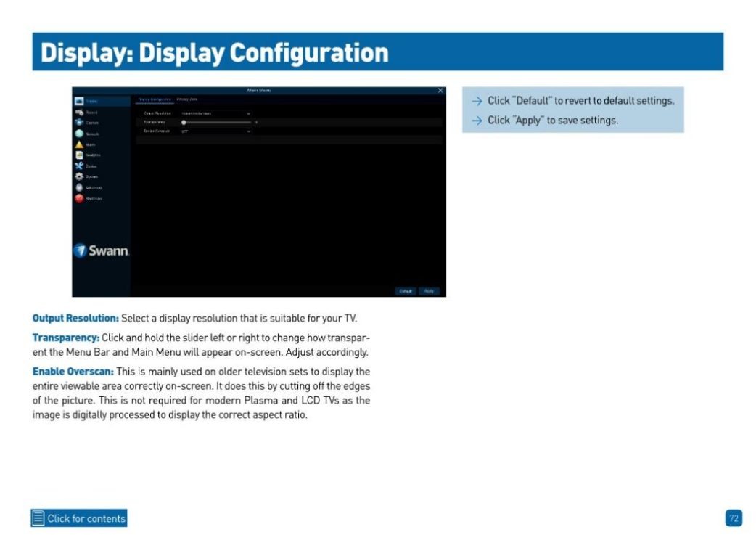Click the red Shutdown icon
Screen dimensions: 756x535
pyautogui.click(x=79, y=198)
